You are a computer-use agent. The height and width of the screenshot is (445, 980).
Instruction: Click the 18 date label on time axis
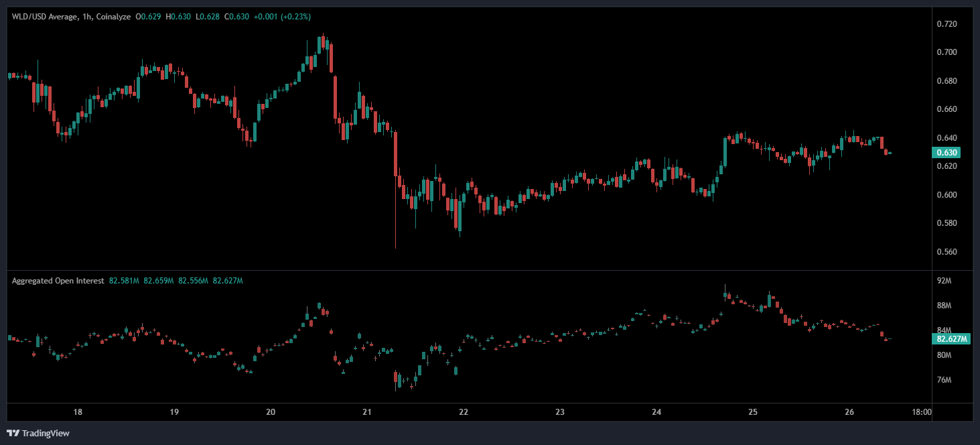coord(78,412)
